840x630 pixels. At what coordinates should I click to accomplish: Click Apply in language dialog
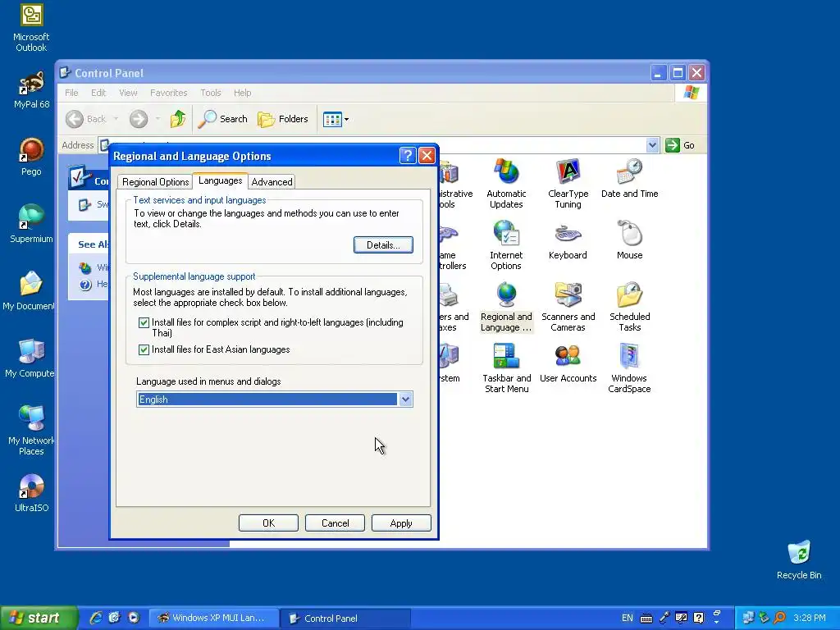401,523
